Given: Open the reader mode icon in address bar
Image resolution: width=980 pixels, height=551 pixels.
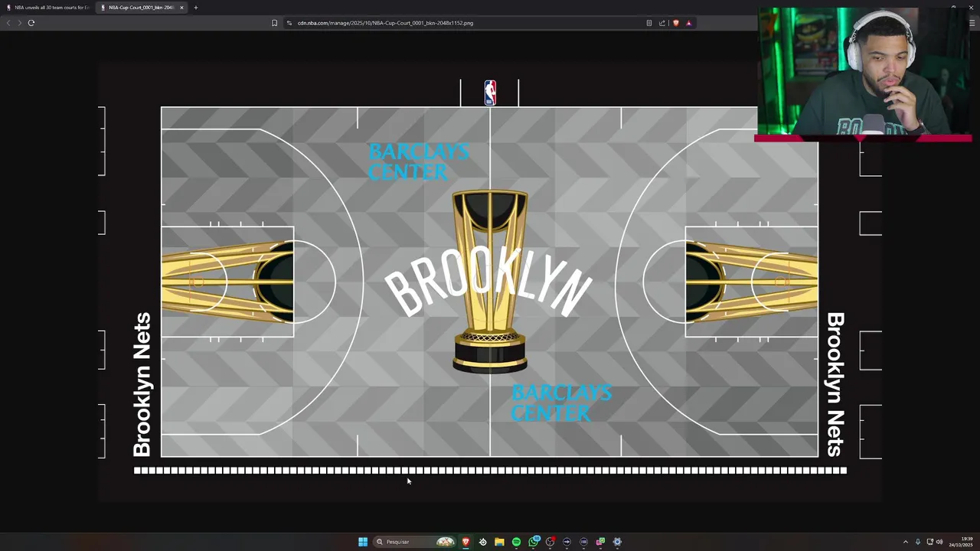Looking at the screenshot, I should (649, 23).
